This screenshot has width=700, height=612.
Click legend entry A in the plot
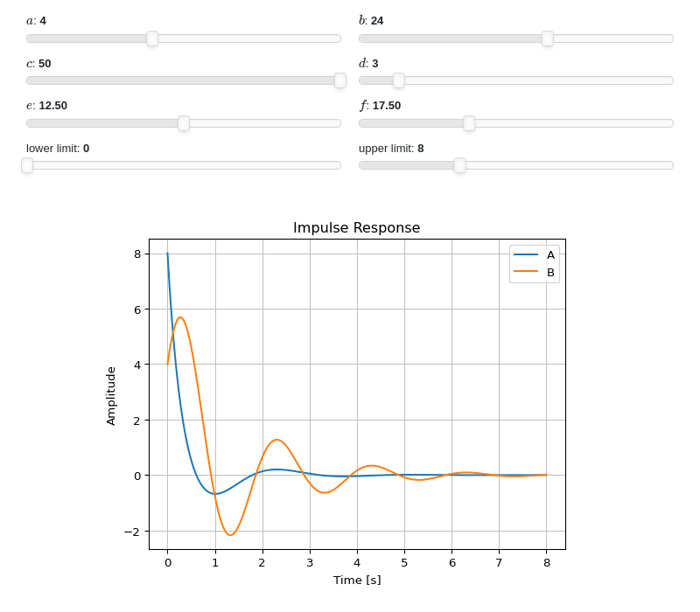point(535,254)
